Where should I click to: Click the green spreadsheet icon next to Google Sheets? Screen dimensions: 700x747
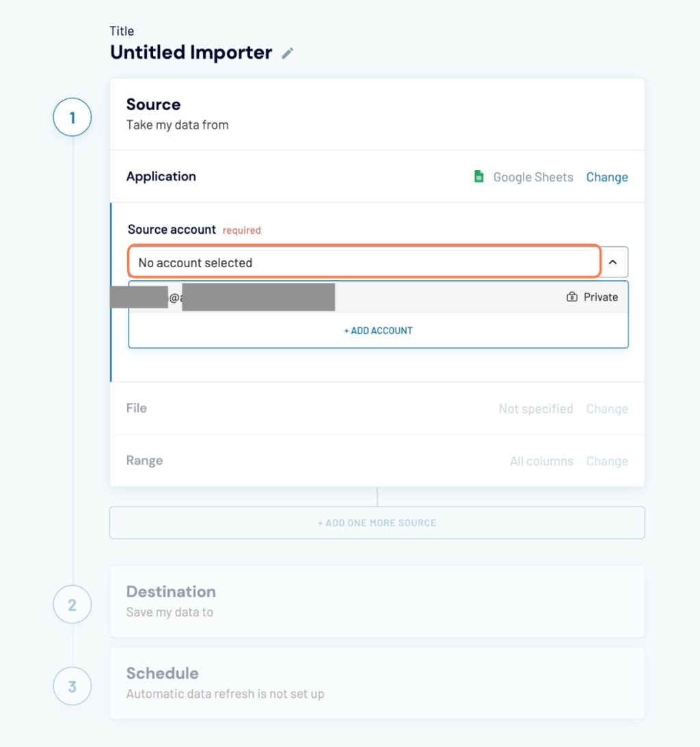point(479,176)
